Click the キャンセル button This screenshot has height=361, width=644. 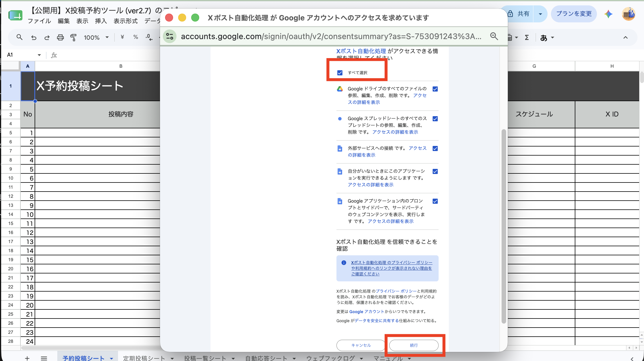361,345
